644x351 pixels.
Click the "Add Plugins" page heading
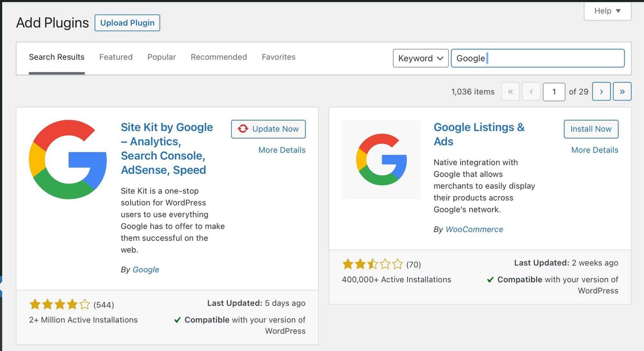pyautogui.click(x=52, y=23)
